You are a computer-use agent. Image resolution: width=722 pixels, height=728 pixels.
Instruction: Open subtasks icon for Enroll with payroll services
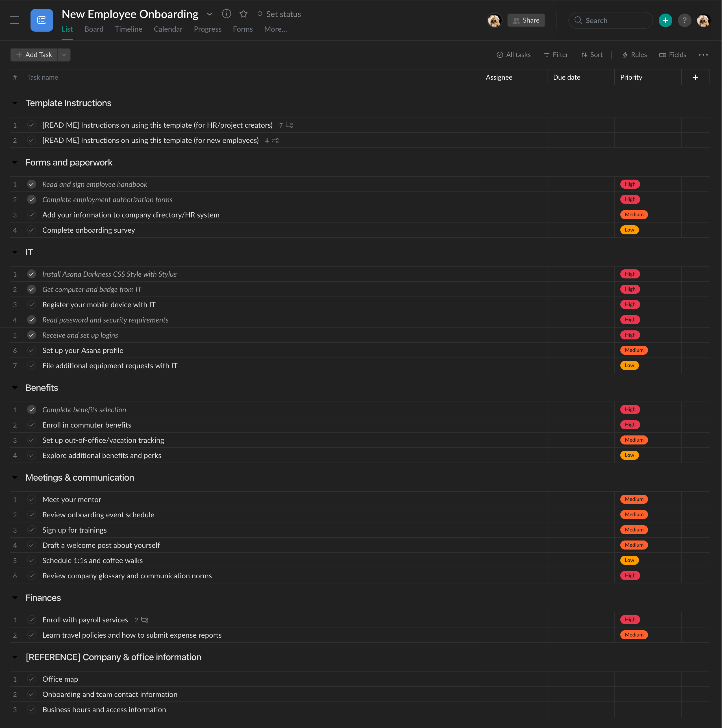(145, 620)
